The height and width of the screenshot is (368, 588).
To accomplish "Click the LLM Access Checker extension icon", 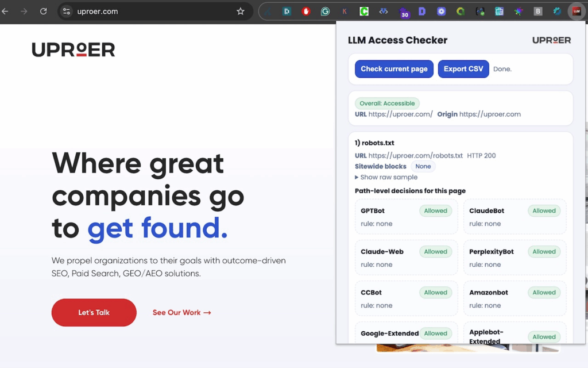I will point(577,11).
